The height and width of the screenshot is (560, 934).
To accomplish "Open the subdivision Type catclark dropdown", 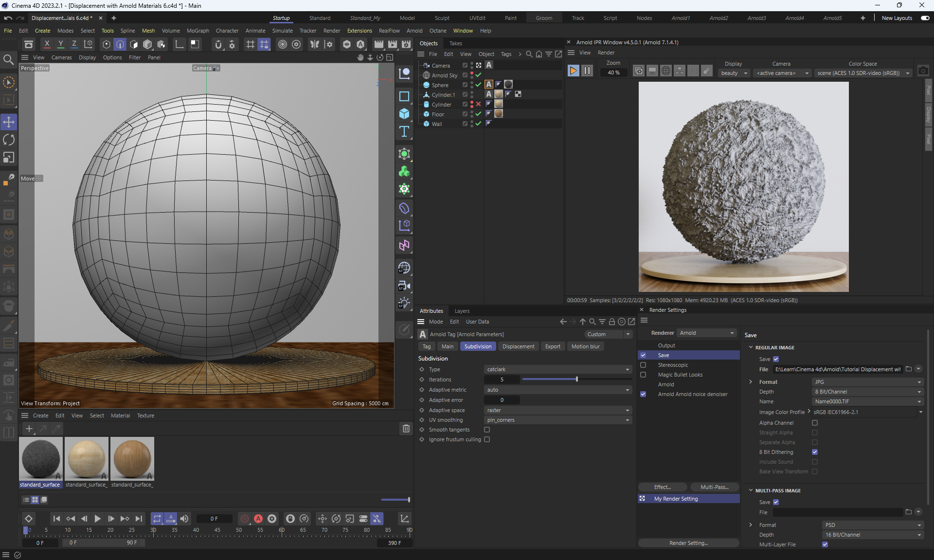I will coord(557,369).
